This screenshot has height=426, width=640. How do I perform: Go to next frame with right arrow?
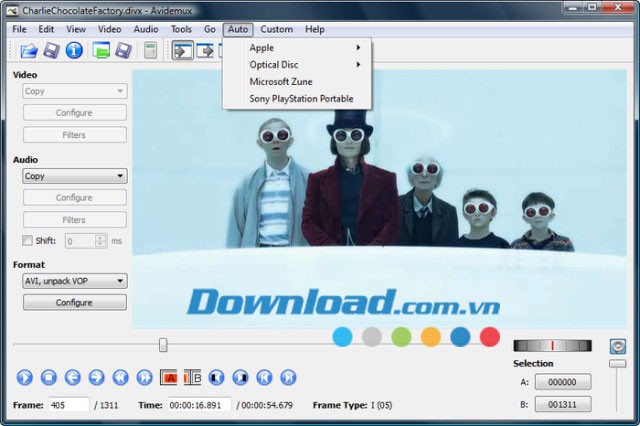click(96, 377)
